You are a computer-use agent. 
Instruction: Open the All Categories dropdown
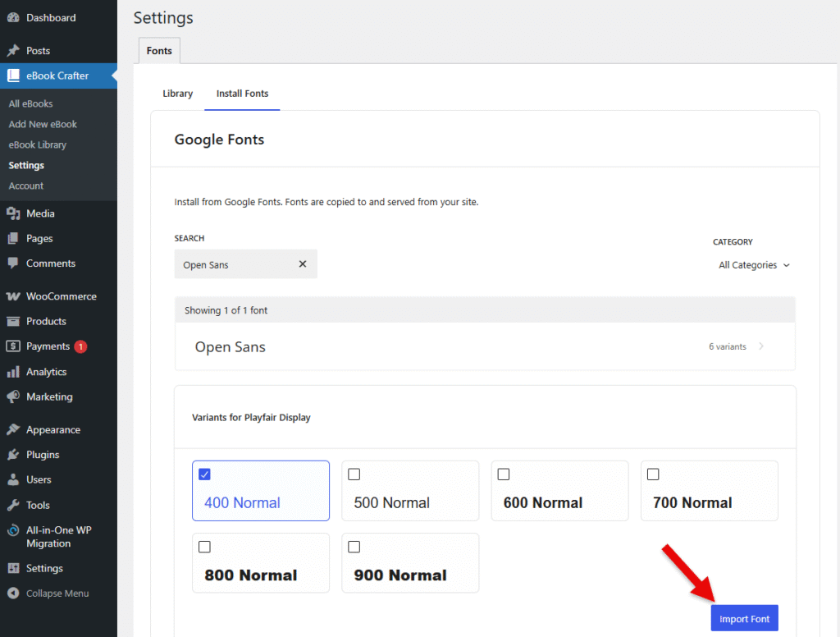tap(754, 265)
